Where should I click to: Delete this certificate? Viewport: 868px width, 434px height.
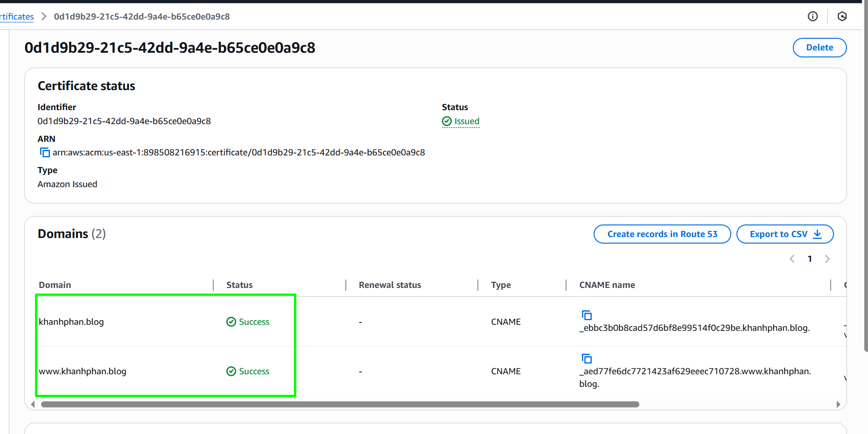(x=820, y=48)
